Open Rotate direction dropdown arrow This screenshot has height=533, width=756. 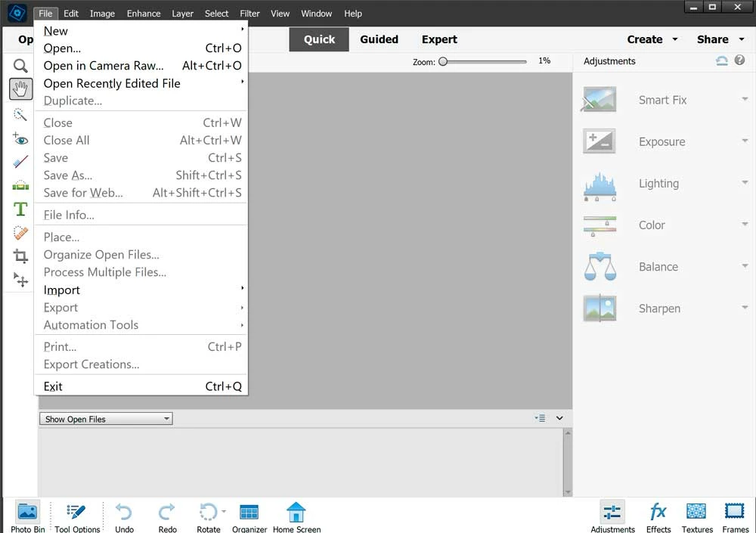224,511
